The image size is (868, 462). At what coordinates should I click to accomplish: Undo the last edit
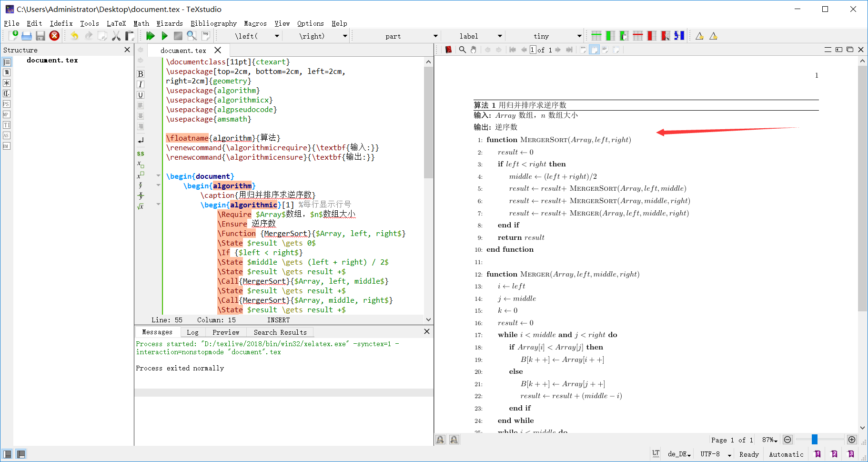pos(74,36)
